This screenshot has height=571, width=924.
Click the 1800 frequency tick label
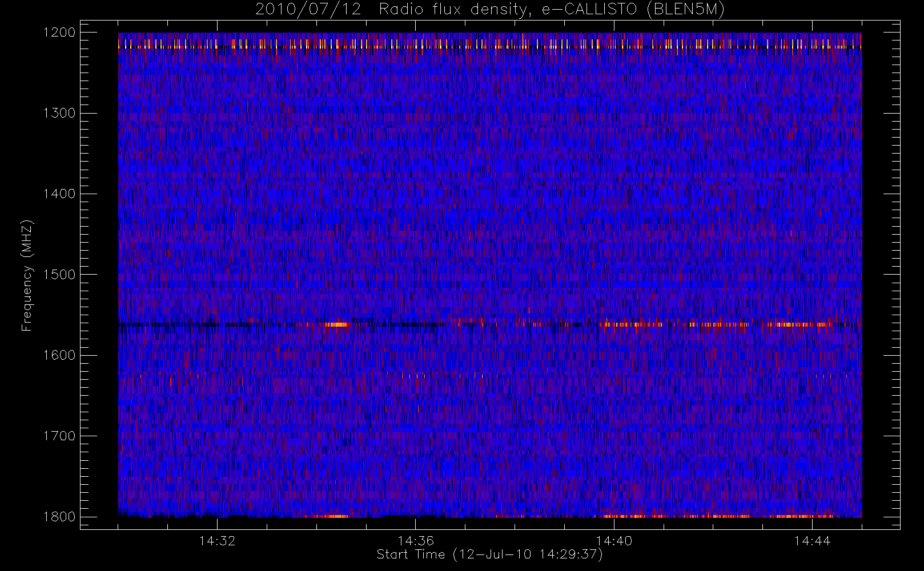pyautogui.click(x=59, y=517)
